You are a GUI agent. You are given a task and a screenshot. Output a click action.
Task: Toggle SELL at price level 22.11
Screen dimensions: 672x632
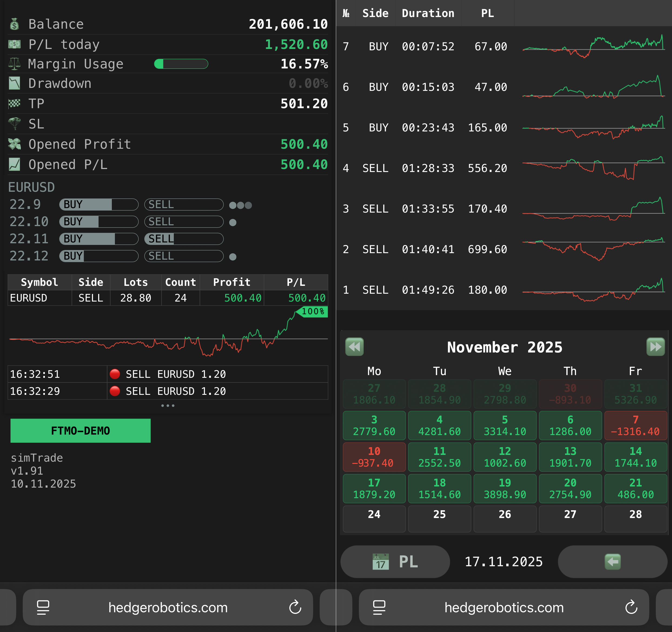click(184, 239)
